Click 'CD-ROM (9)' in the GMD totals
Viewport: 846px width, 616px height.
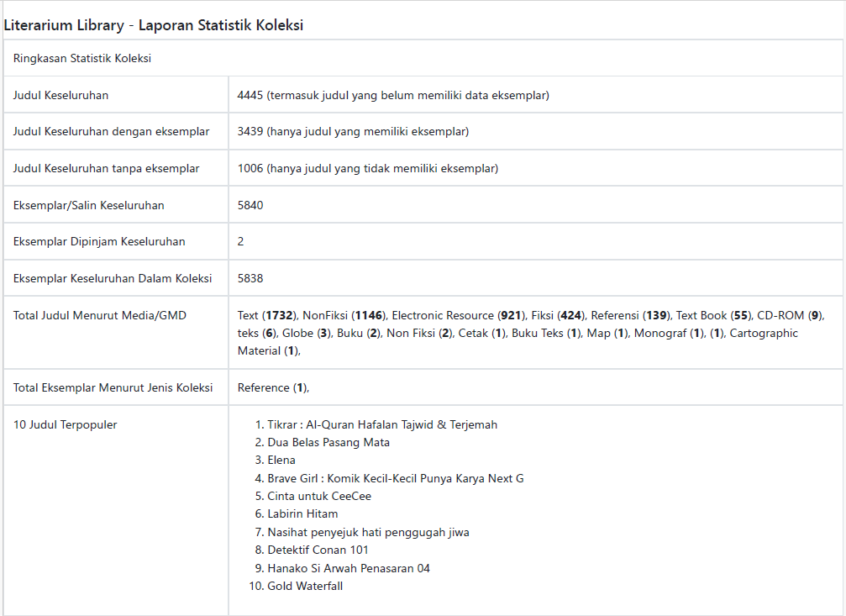click(x=790, y=315)
